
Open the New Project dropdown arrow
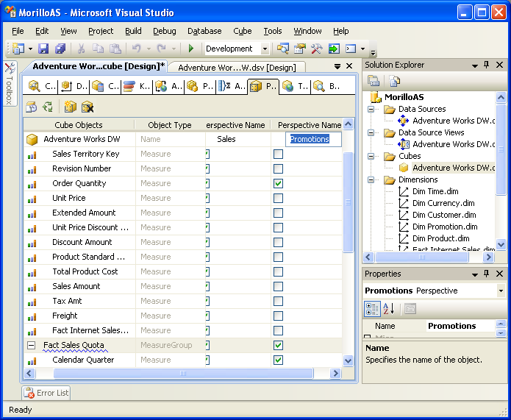pyautogui.click(x=30, y=49)
